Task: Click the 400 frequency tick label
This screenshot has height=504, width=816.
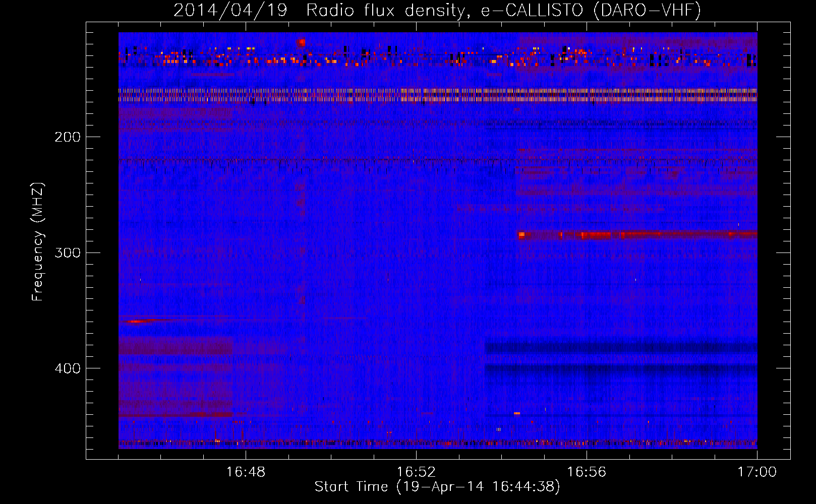Action: 68,368
